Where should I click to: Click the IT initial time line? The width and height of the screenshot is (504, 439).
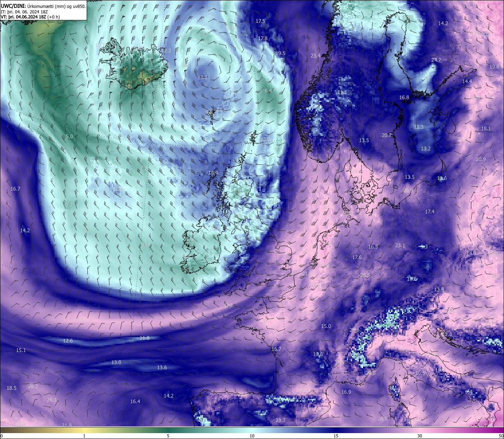[24, 11]
